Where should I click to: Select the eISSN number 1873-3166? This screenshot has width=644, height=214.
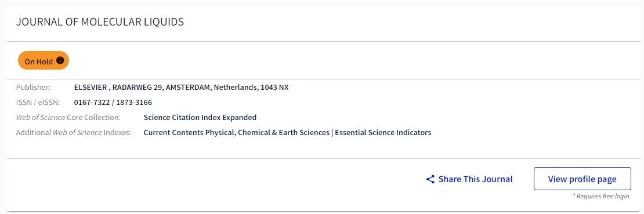134,102
